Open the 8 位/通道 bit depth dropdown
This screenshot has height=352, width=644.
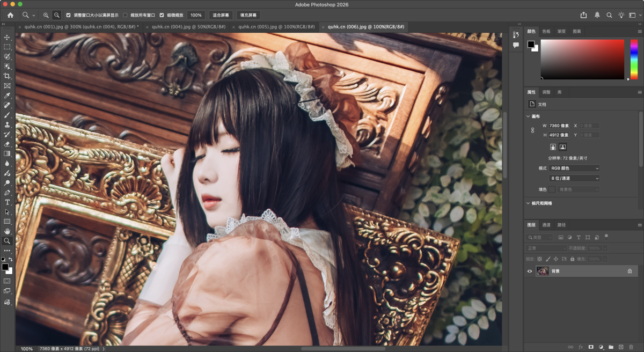[574, 178]
